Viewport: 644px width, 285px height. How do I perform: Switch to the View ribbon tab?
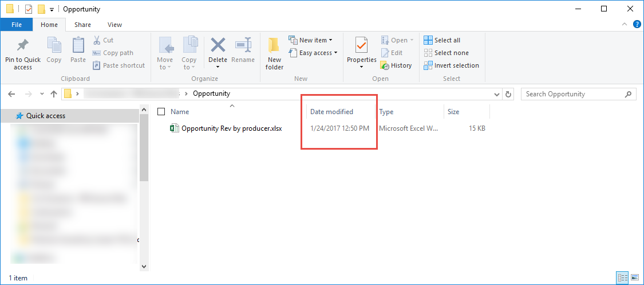[x=114, y=25]
